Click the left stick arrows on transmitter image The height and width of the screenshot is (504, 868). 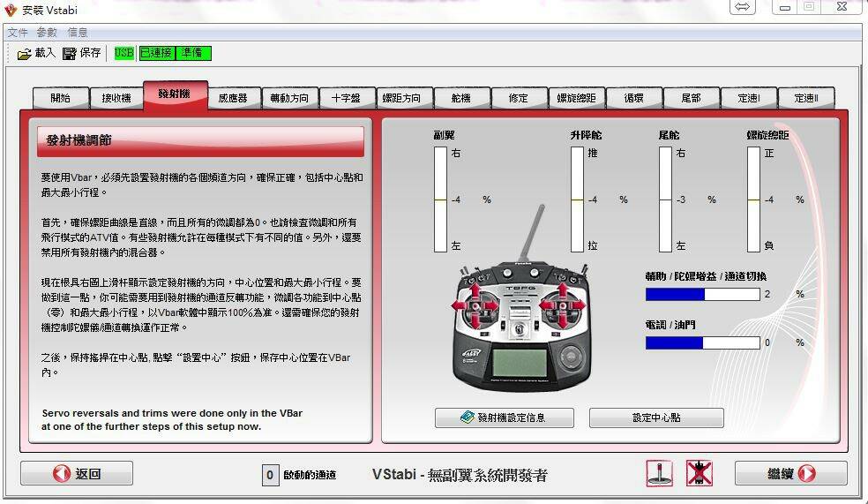click(475, 305)
